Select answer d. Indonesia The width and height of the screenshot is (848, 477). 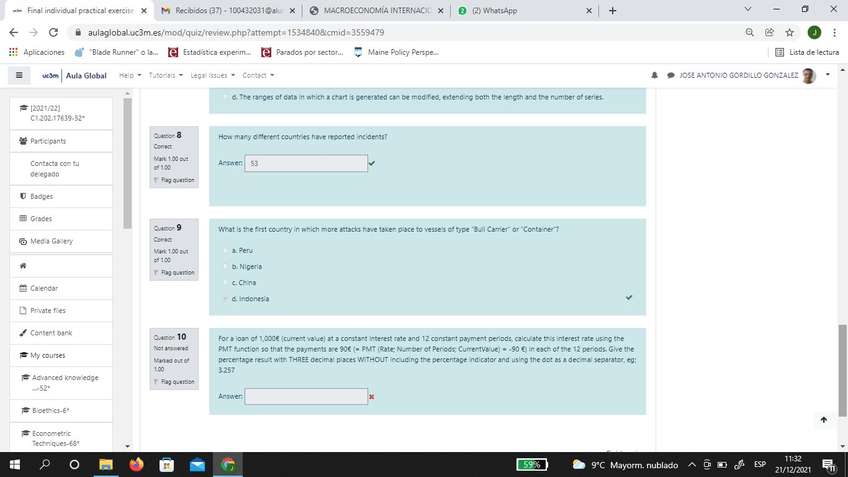[x=226, y=299]
